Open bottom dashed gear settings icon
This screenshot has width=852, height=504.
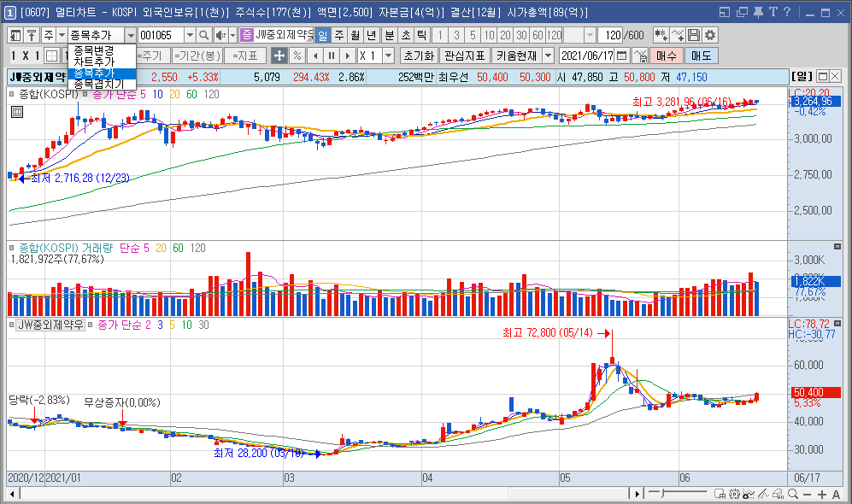[735, 494]
